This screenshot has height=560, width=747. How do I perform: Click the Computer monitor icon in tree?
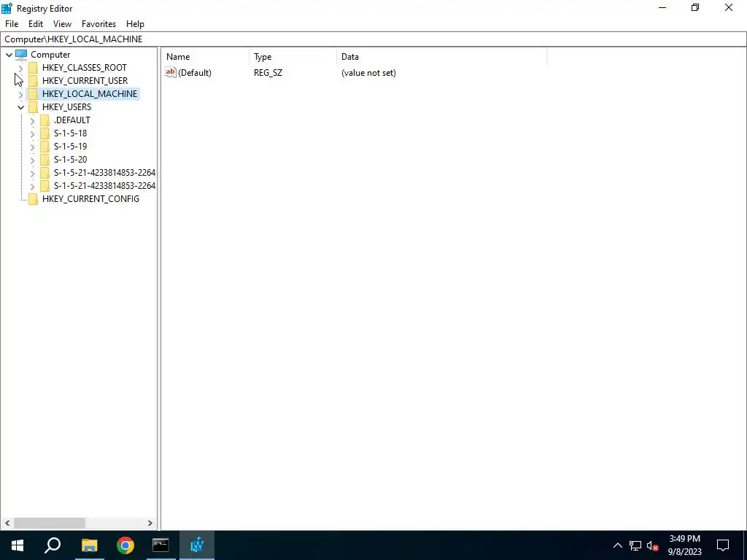21,54
